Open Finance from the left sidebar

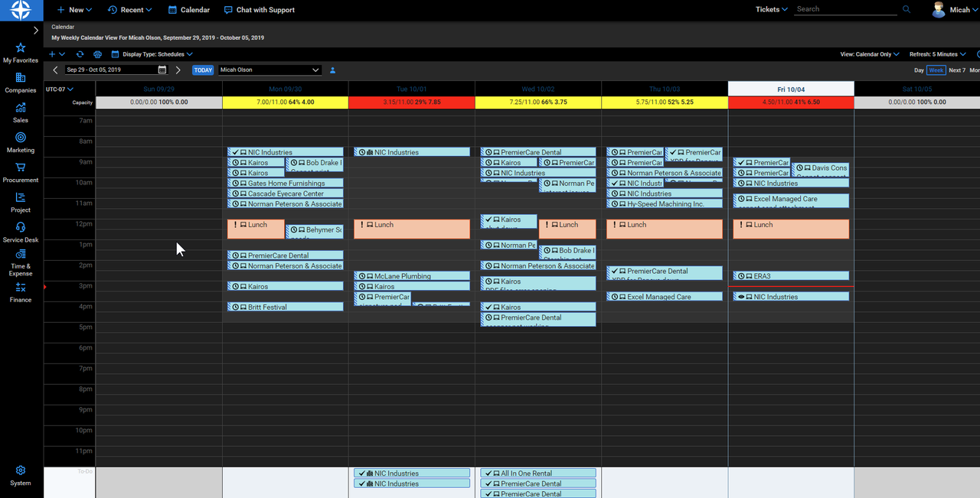[x=20, y=293]
